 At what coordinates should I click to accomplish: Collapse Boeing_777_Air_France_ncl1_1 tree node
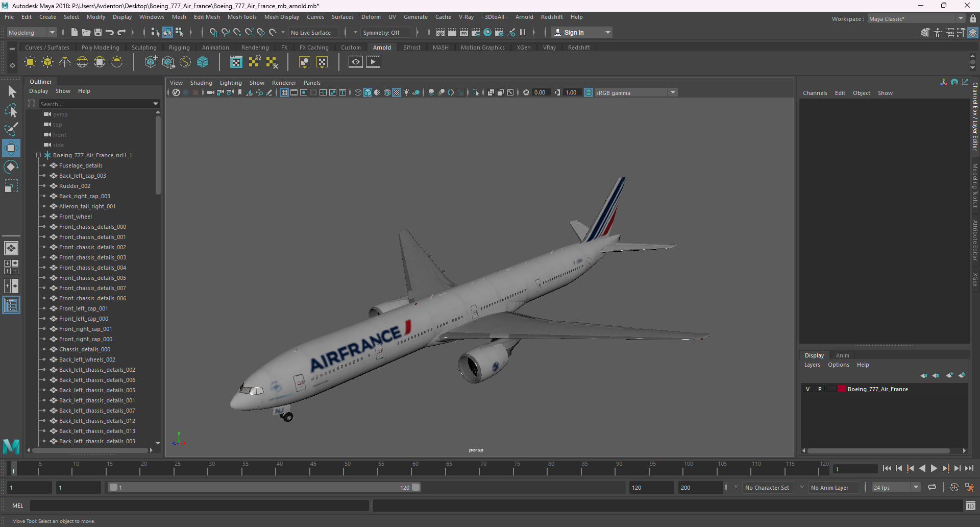click(38, 155)
